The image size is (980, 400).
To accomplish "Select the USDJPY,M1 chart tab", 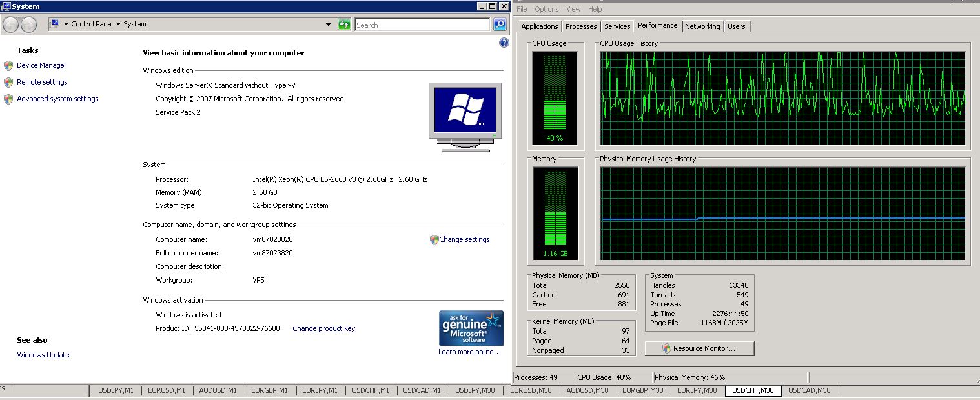I will pos(116,390).
